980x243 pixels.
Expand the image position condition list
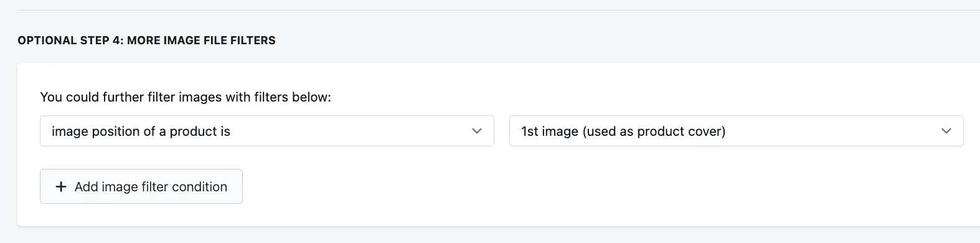coord(267,131)
